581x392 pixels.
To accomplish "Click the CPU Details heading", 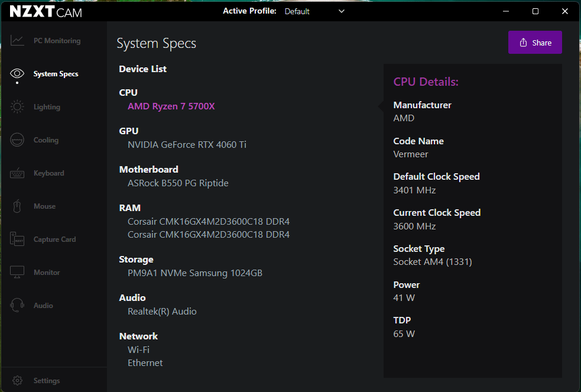I will click(426, 82).
